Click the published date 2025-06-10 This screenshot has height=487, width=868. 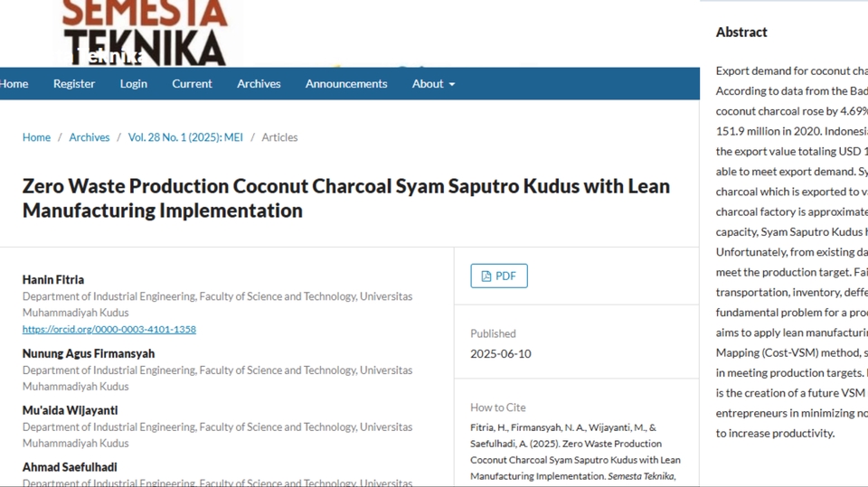(501, 354)
